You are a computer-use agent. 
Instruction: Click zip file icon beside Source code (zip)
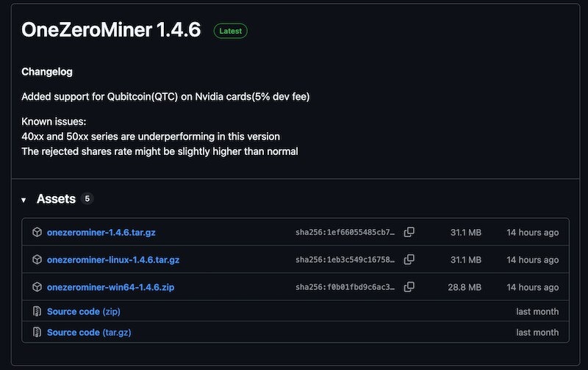pos(37,311)
